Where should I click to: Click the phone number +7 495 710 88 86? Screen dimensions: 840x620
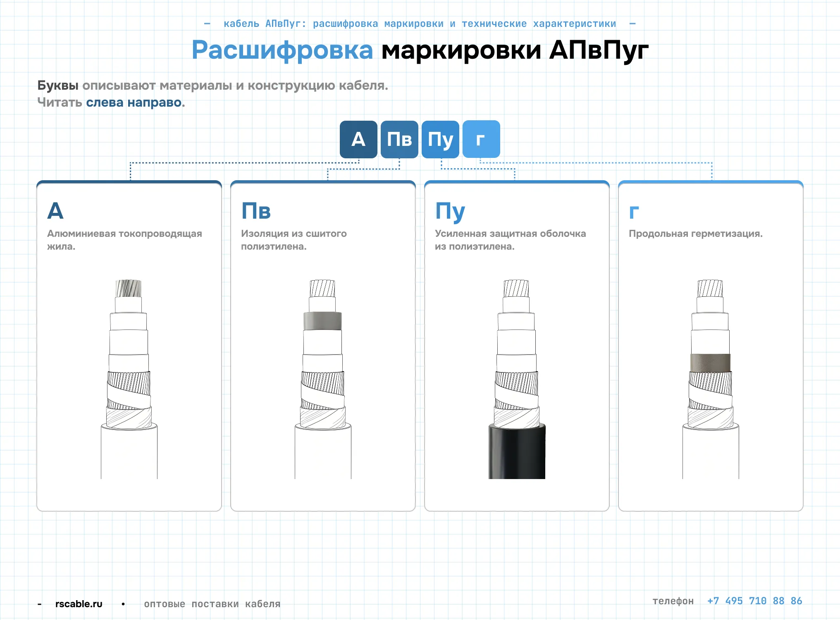click(754, 601)
